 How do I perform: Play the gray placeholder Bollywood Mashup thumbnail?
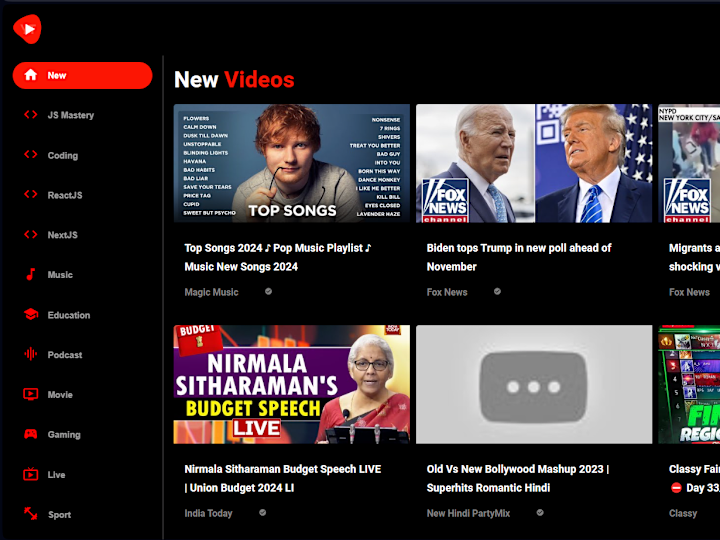(x=534, y=384)
